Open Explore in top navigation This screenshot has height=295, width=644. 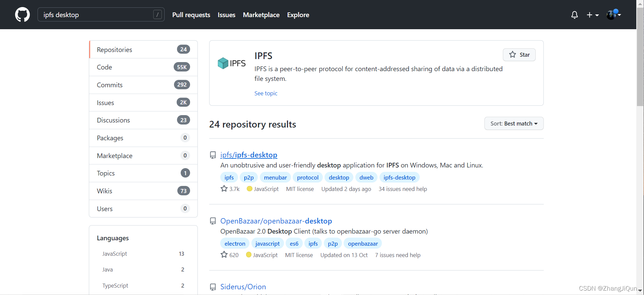point(298,15)
